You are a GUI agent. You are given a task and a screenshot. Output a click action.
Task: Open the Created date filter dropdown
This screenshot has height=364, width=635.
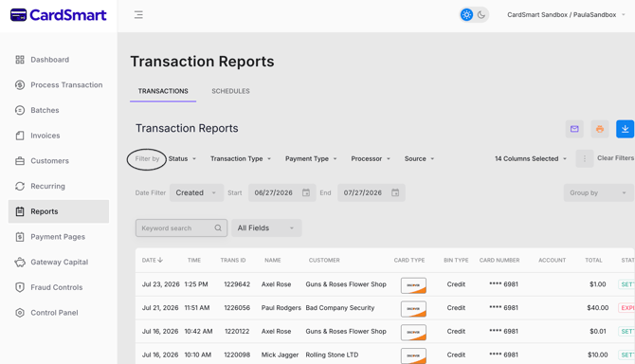[x=196, y=192]
